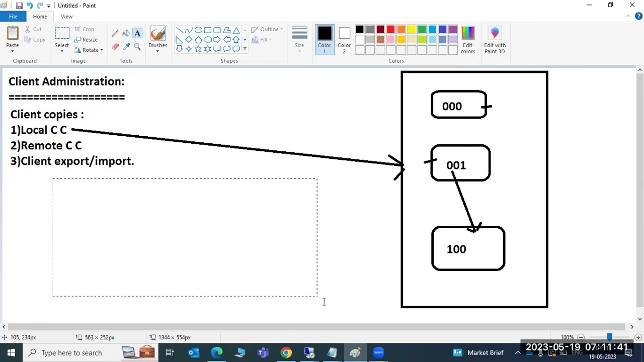Screen dimensions: 644x362
Task: Choose the Oval shape
Action: click(x=198, y=30)
